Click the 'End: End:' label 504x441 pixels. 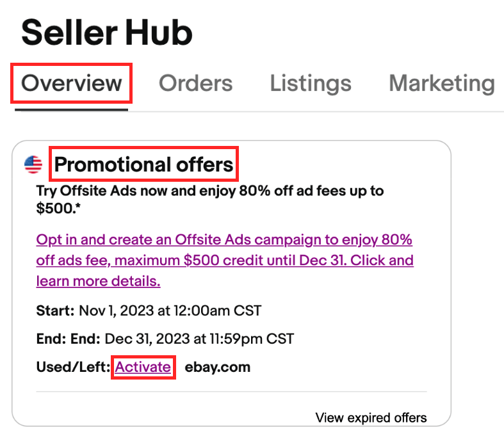click(68, 339)
